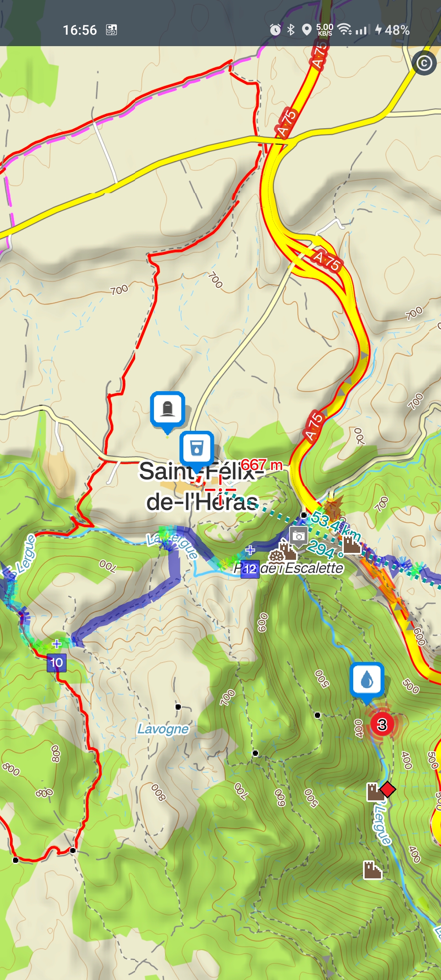The height and width of the screenshot is (980, 441).
Task: Tap the 667 m elevation label
Action: [x=262, y=465]
